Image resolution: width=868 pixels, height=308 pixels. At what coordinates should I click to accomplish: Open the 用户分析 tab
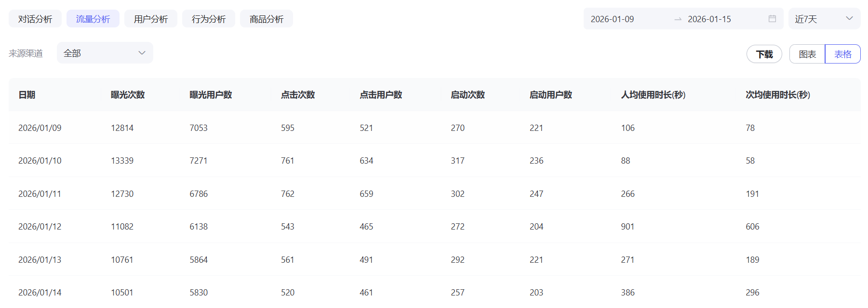(151, 19)
